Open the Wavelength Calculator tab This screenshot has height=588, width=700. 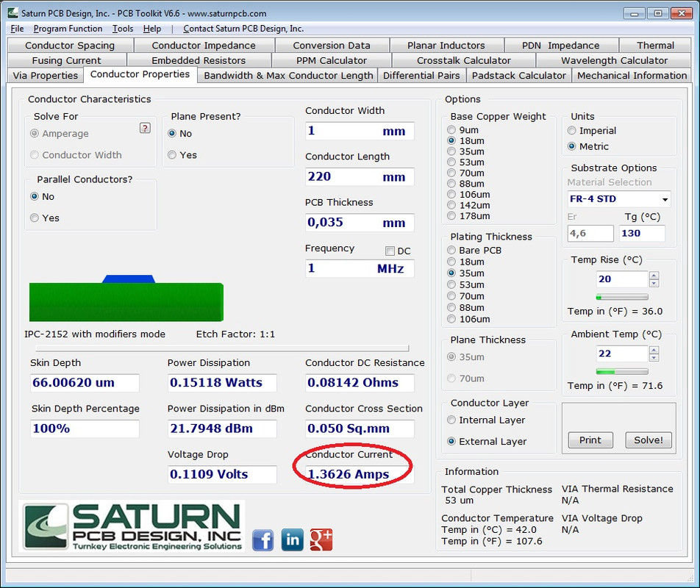614,60
